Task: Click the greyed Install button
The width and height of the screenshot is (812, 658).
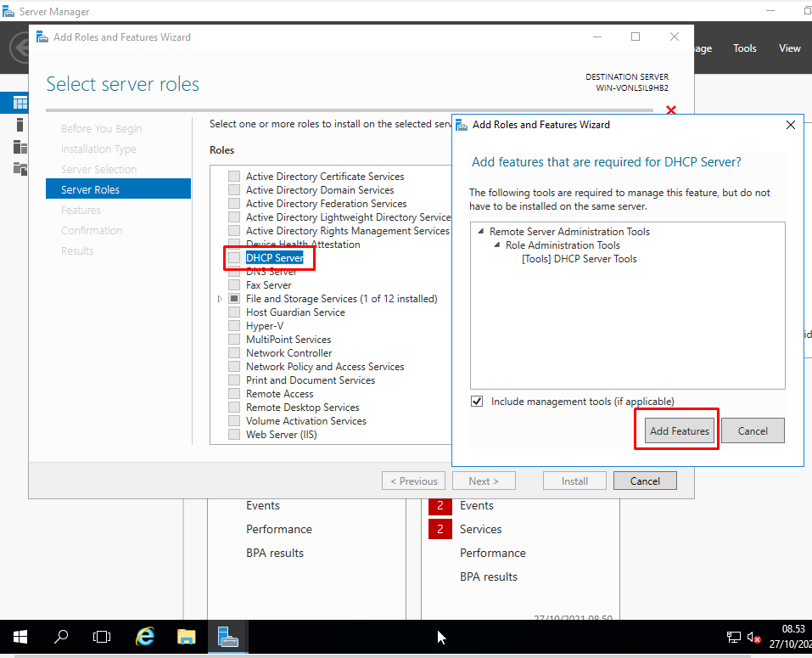Action: [574, 481]
